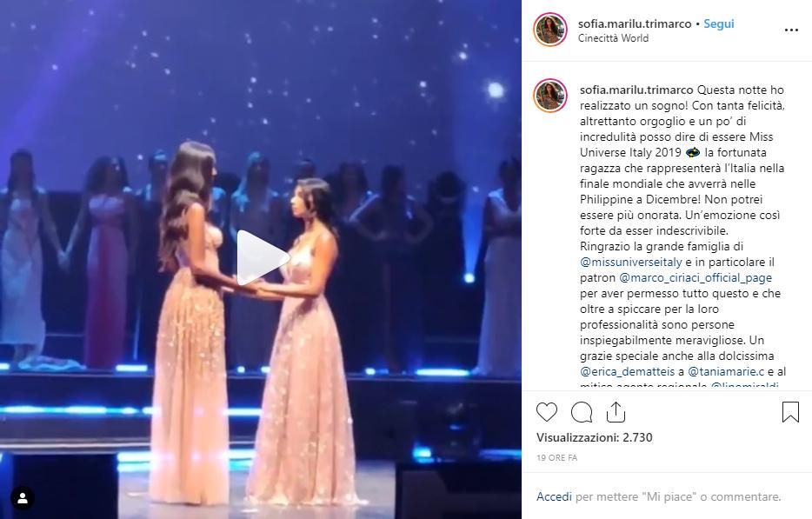Share the post with share icon
The height and width of the screenshot is (519, 812).
(616, 412)
